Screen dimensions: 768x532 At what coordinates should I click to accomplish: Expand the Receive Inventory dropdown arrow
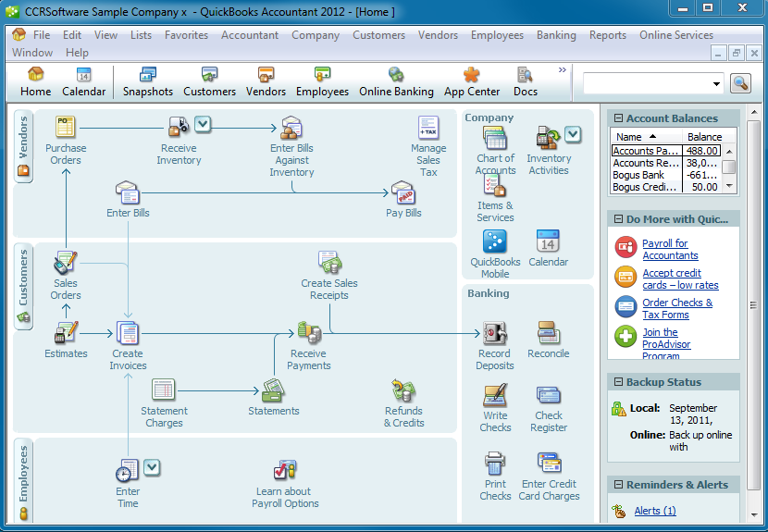click(x=203, y=124)
